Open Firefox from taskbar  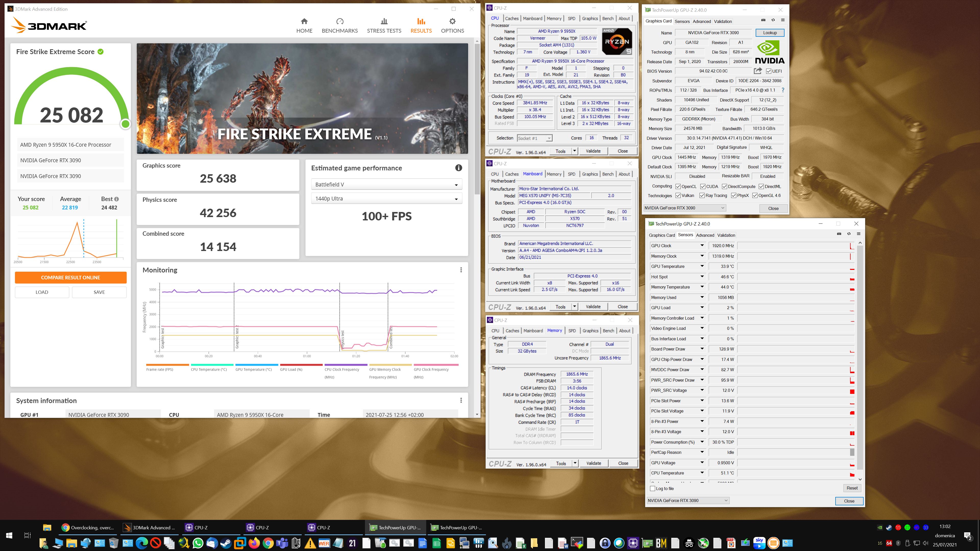tap(254, 543)
